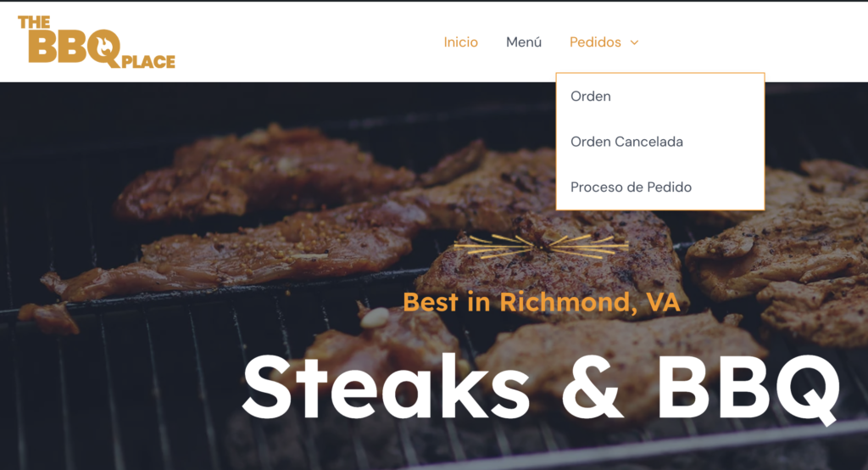Click the large 'BBQ' letters in logo
Screen dimensions: 868x470
(x=75, y=47)
